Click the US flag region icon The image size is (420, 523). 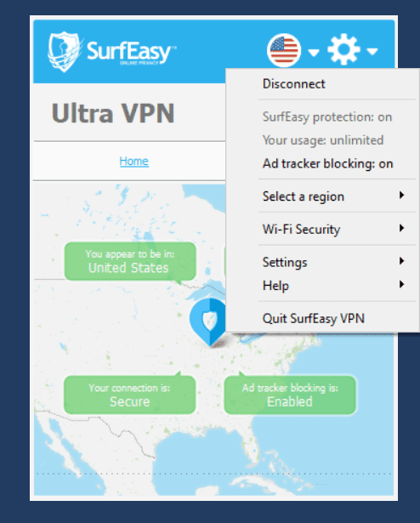coord(284,50)
